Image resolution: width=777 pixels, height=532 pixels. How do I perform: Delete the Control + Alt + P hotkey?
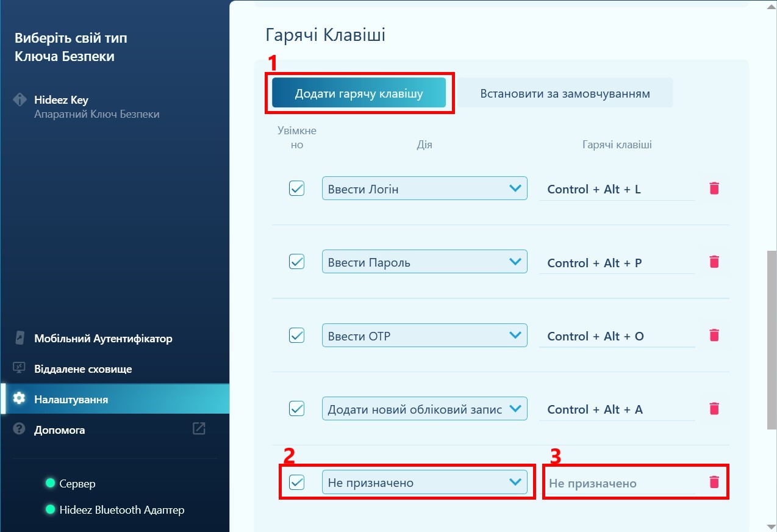coord(714,262)
